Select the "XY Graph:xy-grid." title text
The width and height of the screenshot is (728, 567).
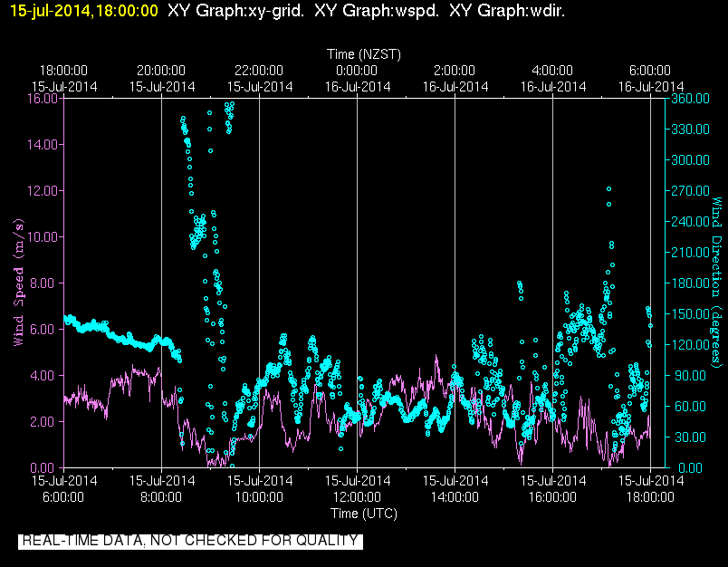coord(235,11)
